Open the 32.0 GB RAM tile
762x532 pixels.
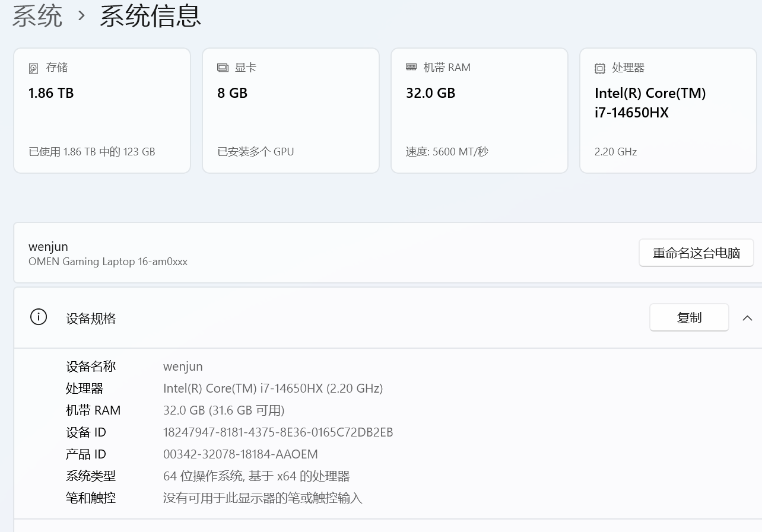pos(480,110)
